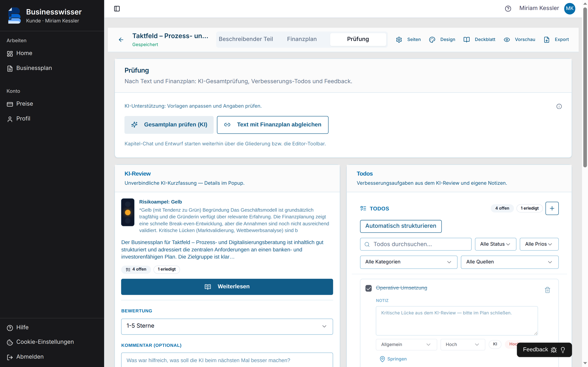588x367 pixels.
Task: Open the Alle Status filter
Action: click(496, 244)
